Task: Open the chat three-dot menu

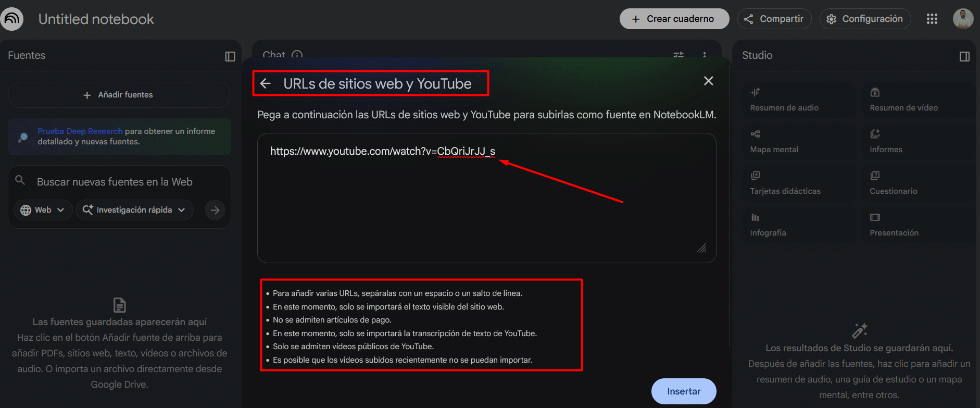Action: (705, 55)
